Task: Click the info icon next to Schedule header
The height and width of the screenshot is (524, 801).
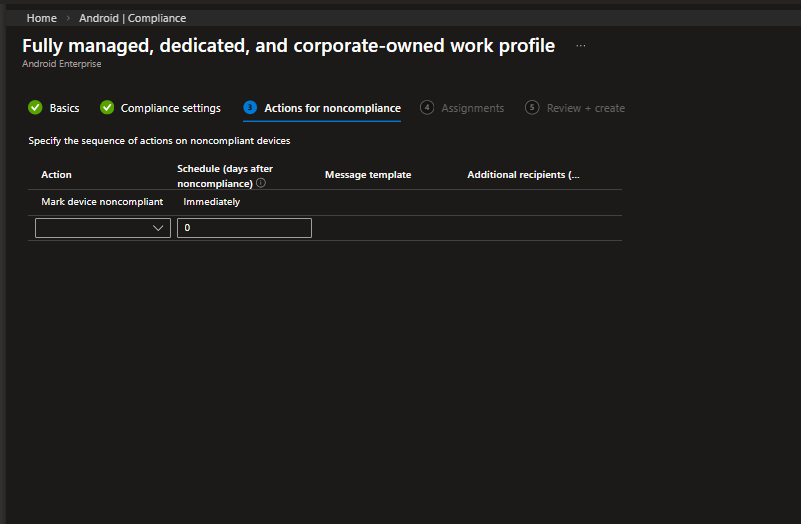Action: click(261, 184)
